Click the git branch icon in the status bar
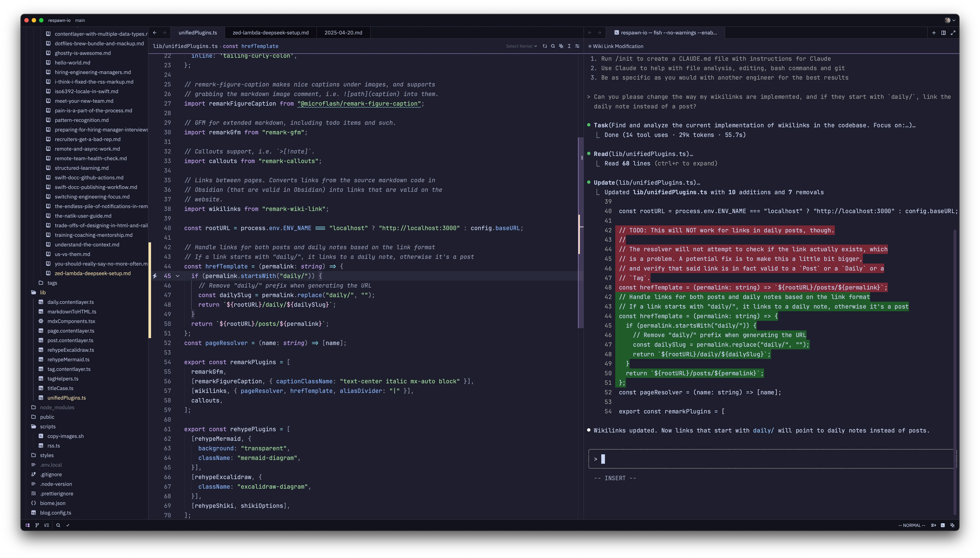The width and height of the screenshot is (980, 558). coord(37,525)
